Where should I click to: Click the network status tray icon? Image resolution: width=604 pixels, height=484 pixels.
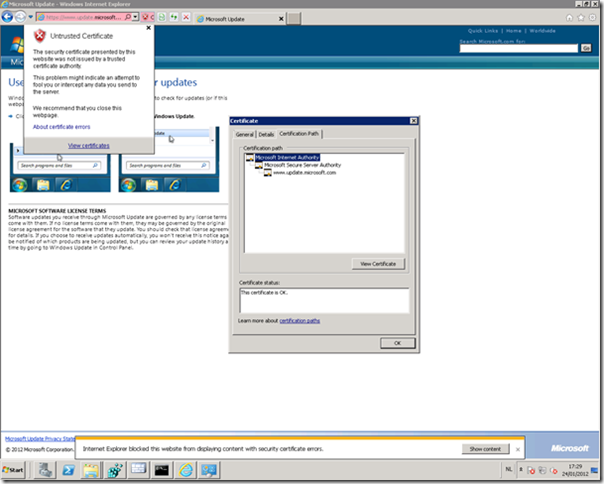click(542, 470)
